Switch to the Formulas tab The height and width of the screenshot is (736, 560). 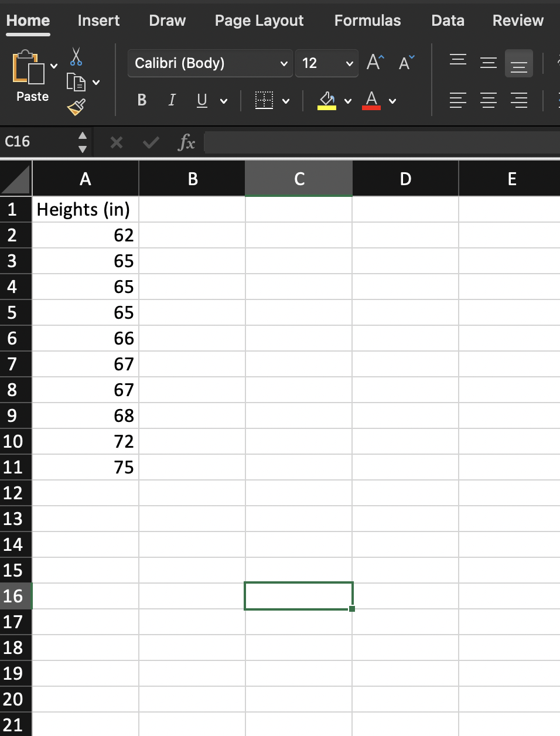(x=367, y=20)
